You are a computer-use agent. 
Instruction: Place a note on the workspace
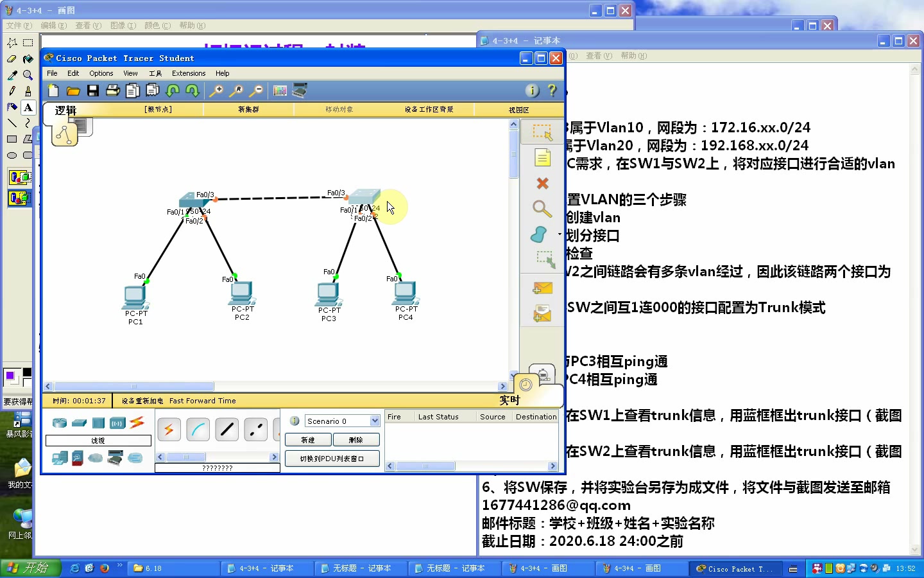pyautogui.click(x=542, y=157)
